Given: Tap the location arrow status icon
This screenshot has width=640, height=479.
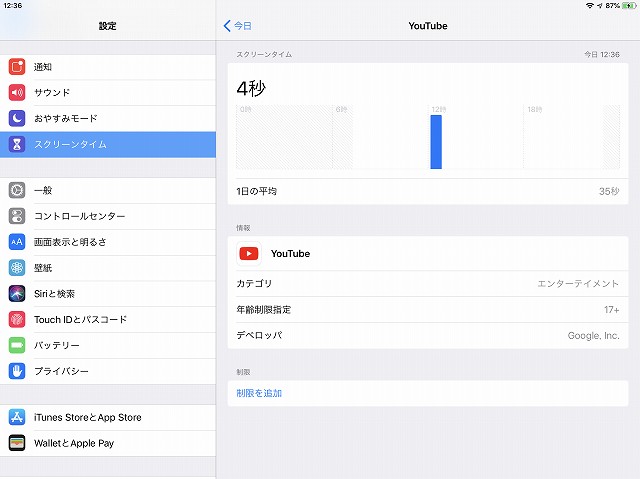Looking at the screenshot, I should [600, 5].
